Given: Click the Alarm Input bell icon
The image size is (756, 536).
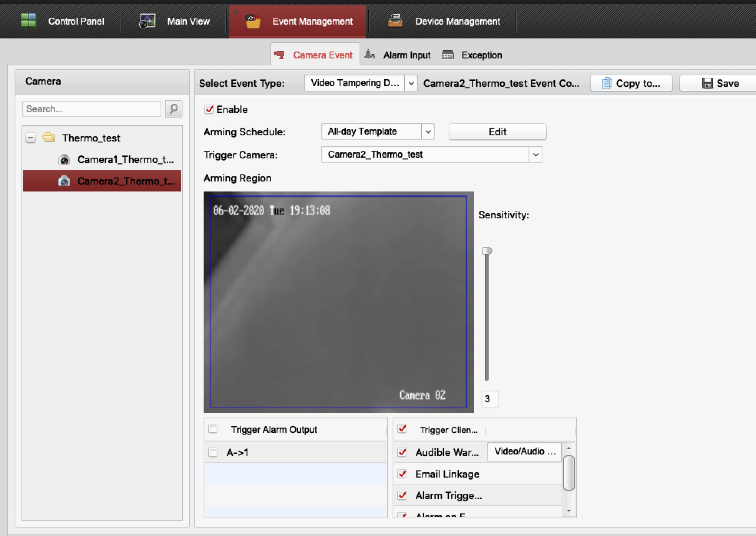Looking at the screenshot, I should (x=370, y=55).
